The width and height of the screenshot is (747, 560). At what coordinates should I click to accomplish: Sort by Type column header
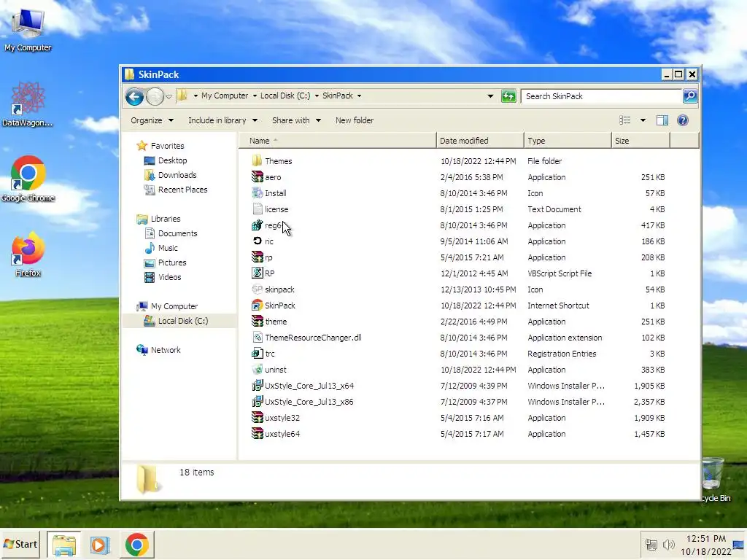tap(568, 141)
